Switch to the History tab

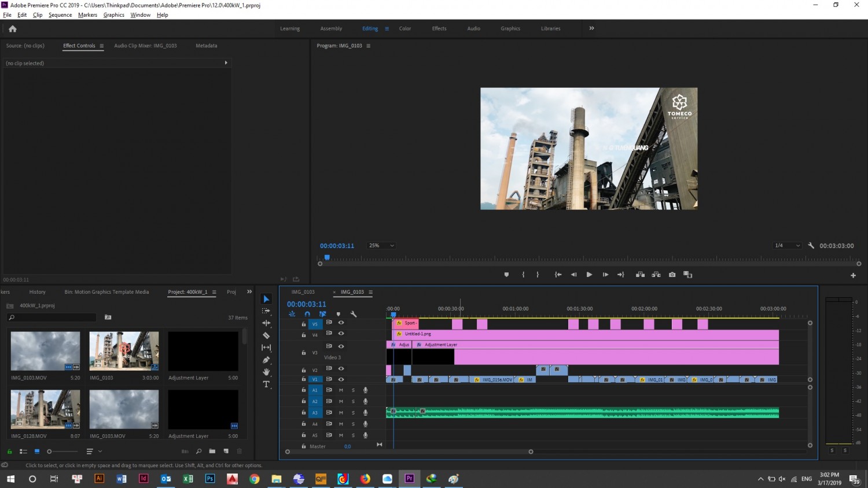(x=37, y=292)
